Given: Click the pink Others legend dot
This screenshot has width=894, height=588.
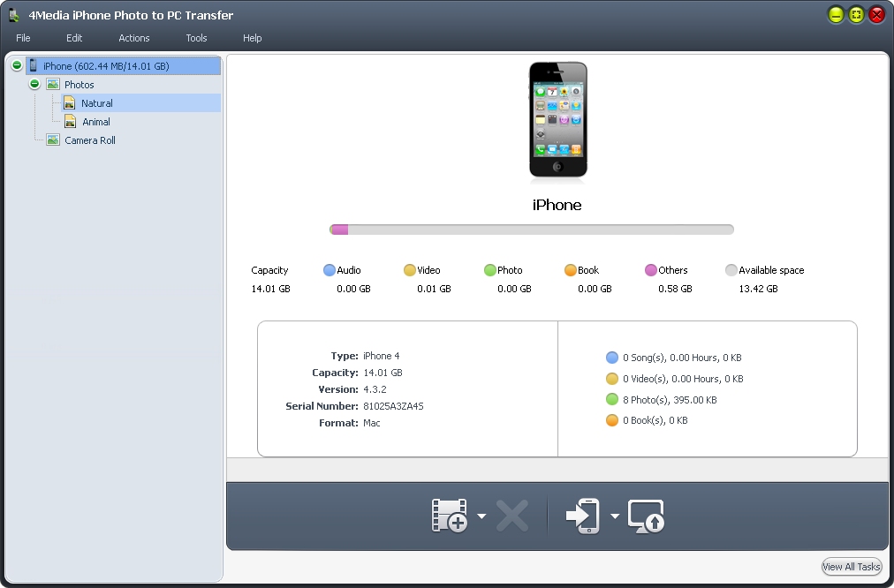Looking at the screenshot, I should [650, 270].
